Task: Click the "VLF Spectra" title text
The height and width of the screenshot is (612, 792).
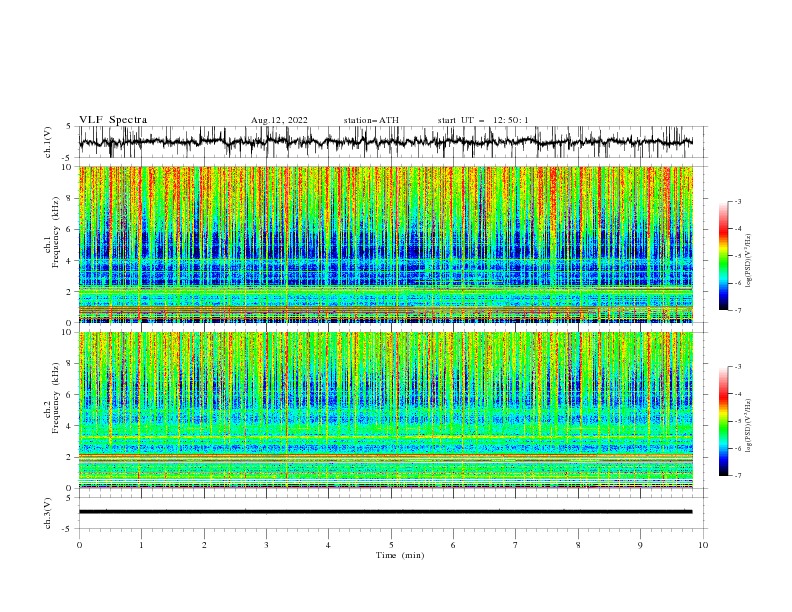Action: click(x=113, y=120)
